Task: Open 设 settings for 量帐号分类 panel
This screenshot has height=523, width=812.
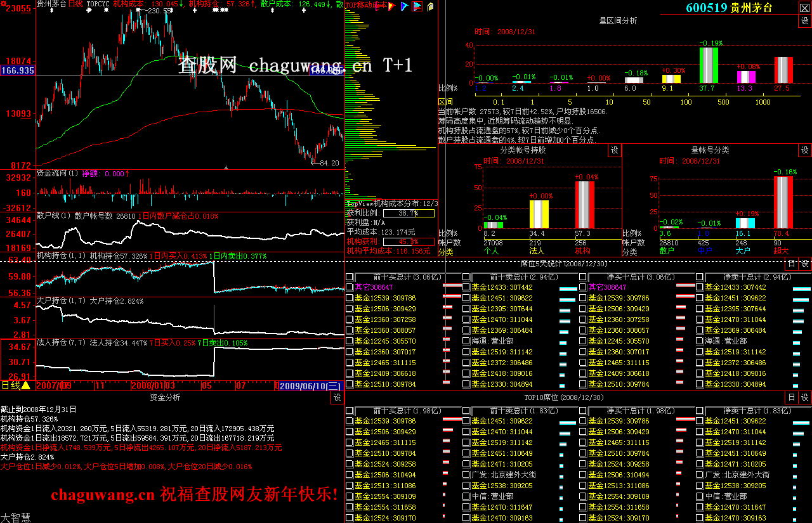Action: 804,150
